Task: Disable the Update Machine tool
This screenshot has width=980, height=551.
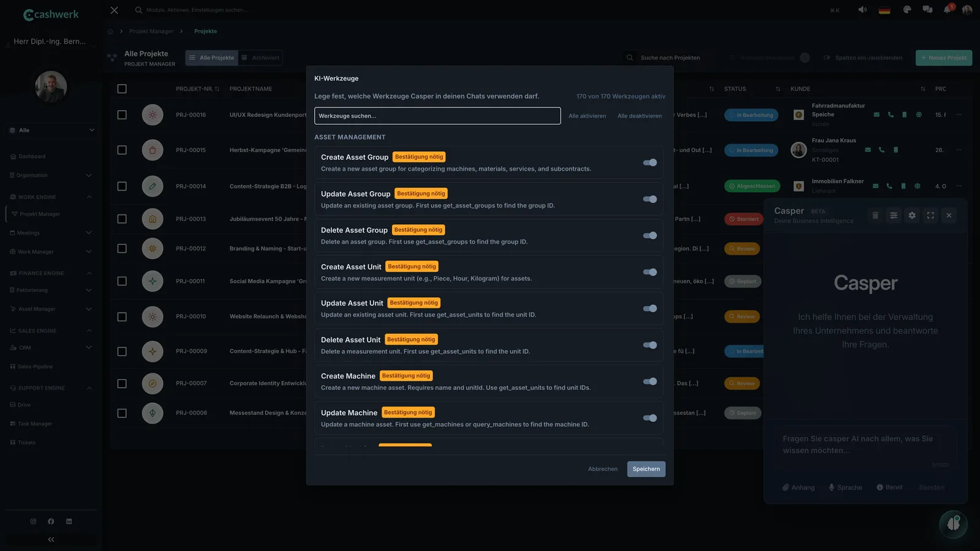Action: 650,418
